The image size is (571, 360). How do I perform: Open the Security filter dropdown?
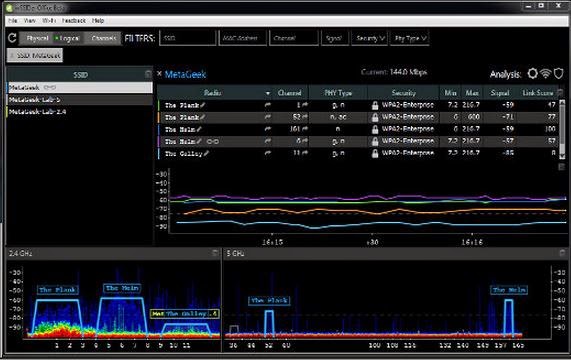pos(370,38)
